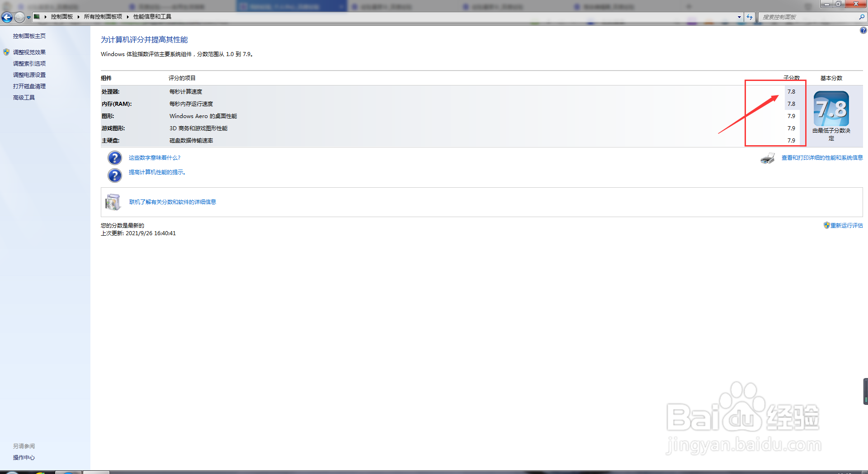Click the address bar refresh button
Screen dimensions: 868x474
750,17
